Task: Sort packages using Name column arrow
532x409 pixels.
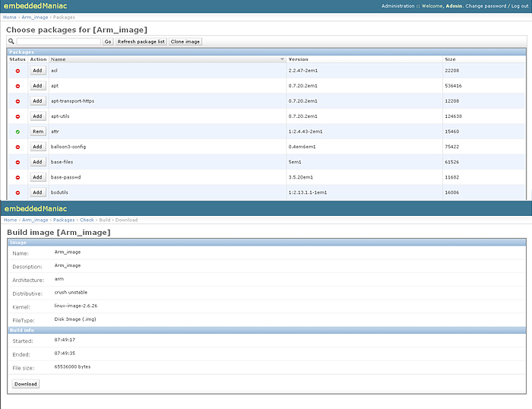Action: [282, 59]
